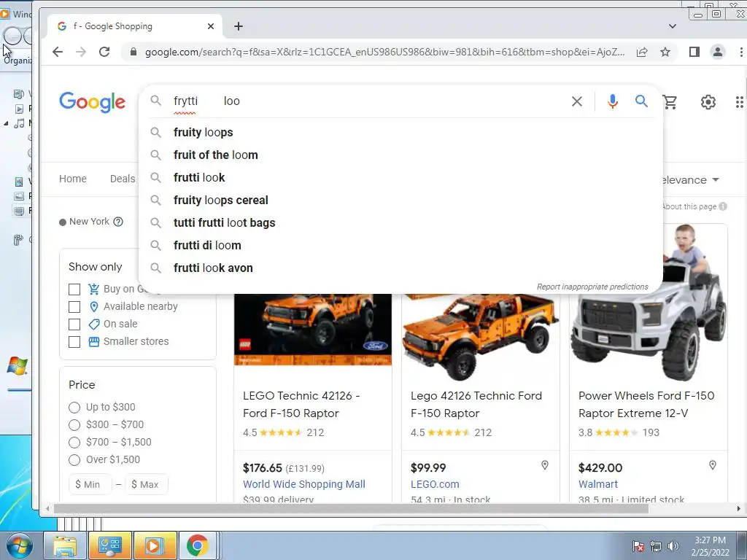Go to Google logo homepage

coord(93,102)
